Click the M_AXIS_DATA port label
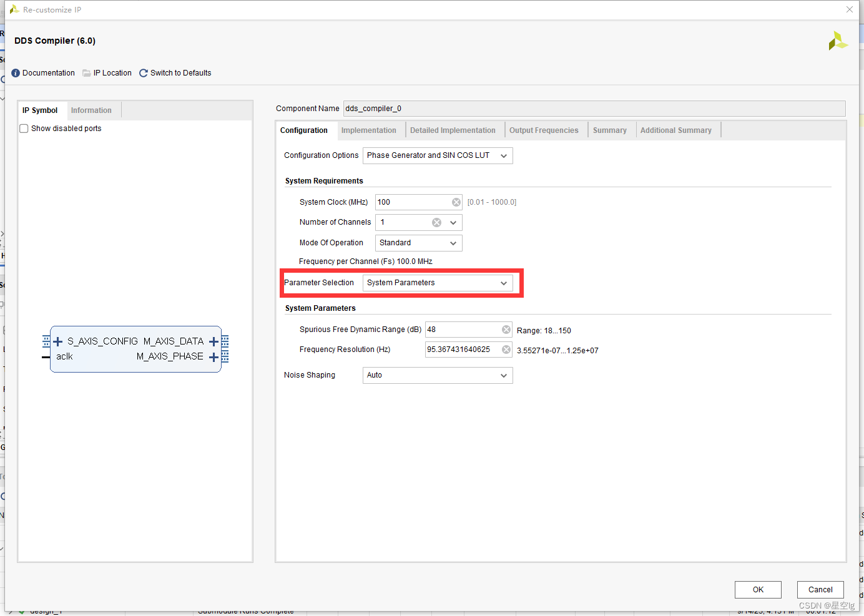The width and height of the screenshot is (864, 616). click(x=174, y=341)
